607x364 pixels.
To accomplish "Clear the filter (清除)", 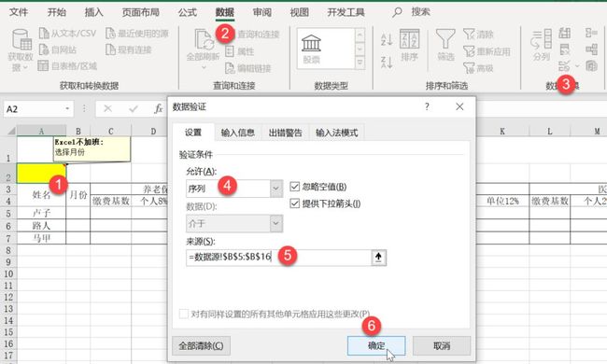I will (x=478, y=34).
